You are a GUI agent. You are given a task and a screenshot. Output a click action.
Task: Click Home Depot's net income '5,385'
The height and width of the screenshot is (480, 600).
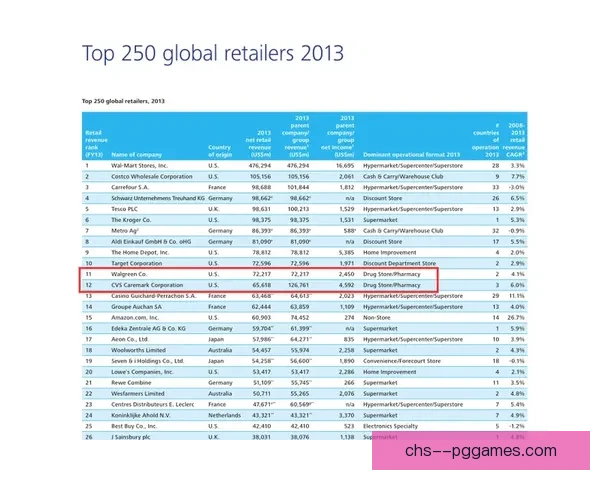pyautogui.click(x=346, y=252)
